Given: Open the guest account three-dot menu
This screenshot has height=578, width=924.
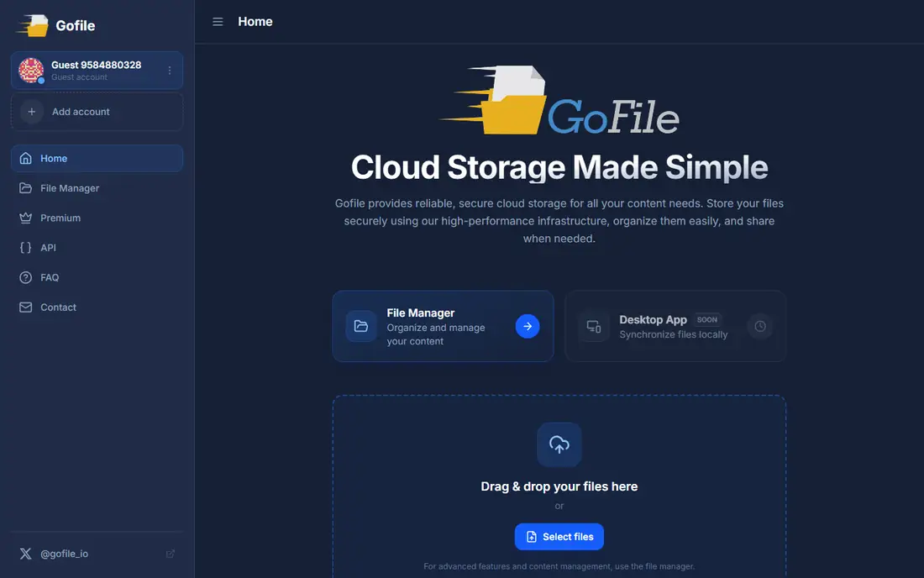Looking at the screenshot, I should 170,70.
